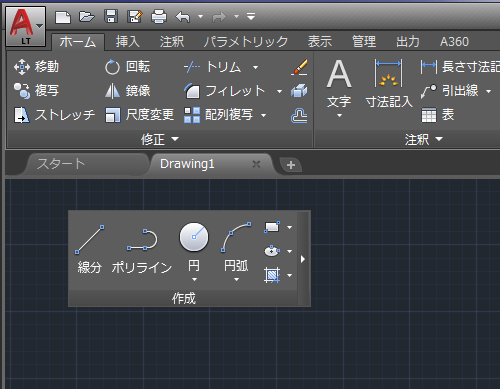Select the ストレッチ stretch tool
Image resolution: width=500 pixels, height=389 pixels.
coord(55,115)
